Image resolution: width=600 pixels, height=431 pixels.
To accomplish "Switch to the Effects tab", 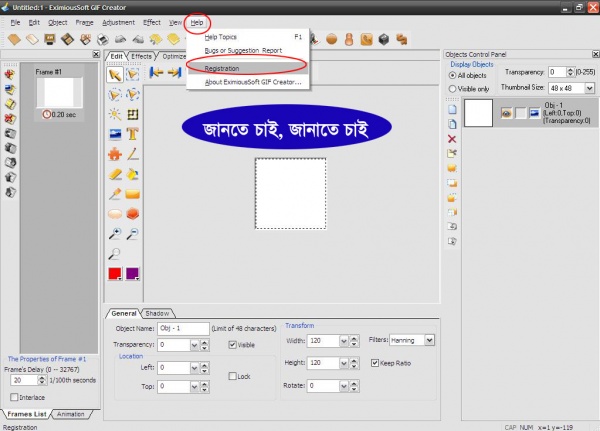I will tap(142, 56).
